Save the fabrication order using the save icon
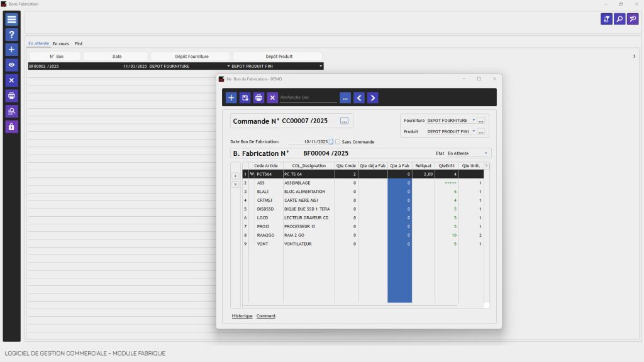644x362 pixels. [x=245, y=97]
